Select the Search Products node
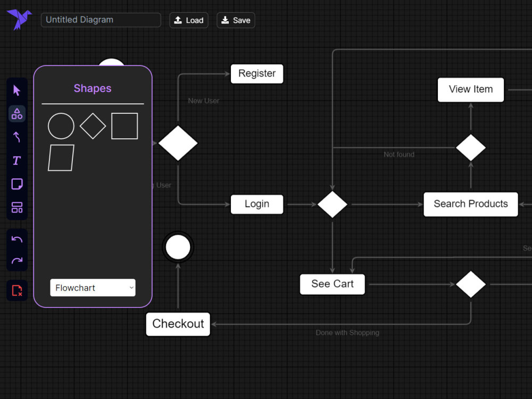The image size is (532, 399). (471, 204)
